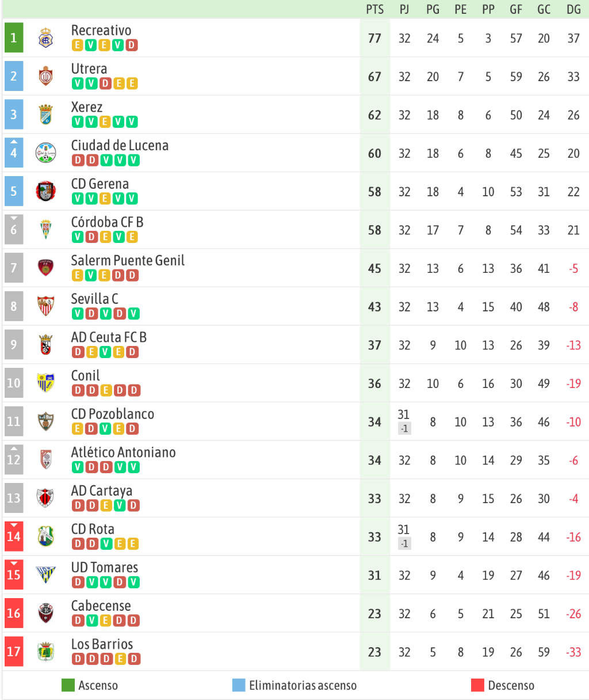Screen dimensions: 589x700
Task: Click position 4 box with up arrow
Action: tap(14, 153)
